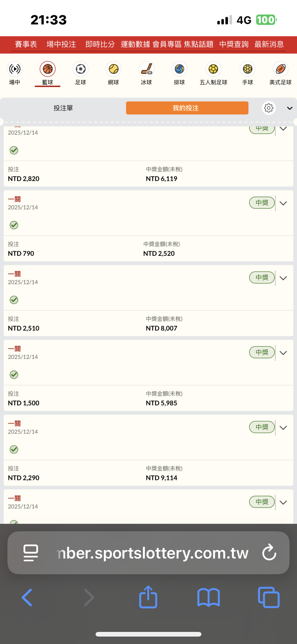The image size is (297, 644).
Task: Click the green check on the NTD 790 bet
Action: 14,225
